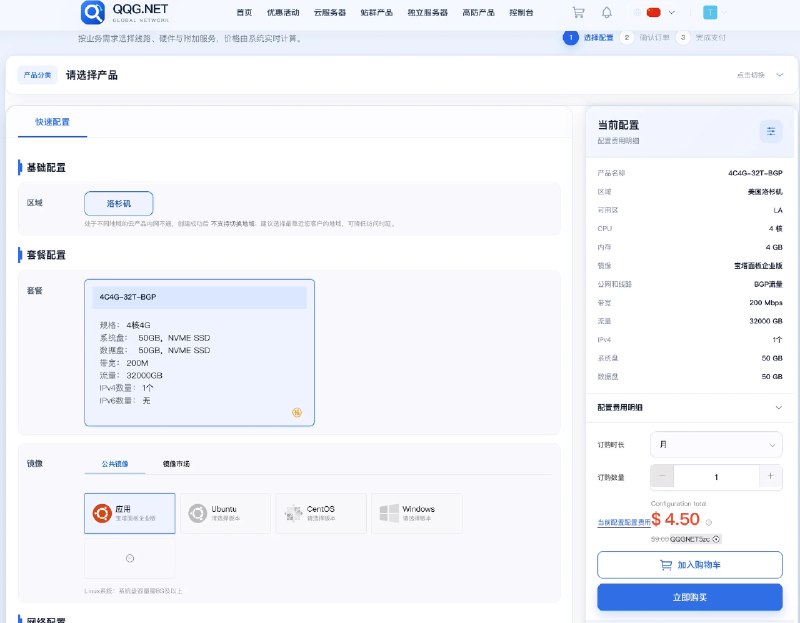Image resolution: width=800 pixels, height=623 pixels.
Task: Click the 32000 GB traffic value
Action: pos(766,321)
